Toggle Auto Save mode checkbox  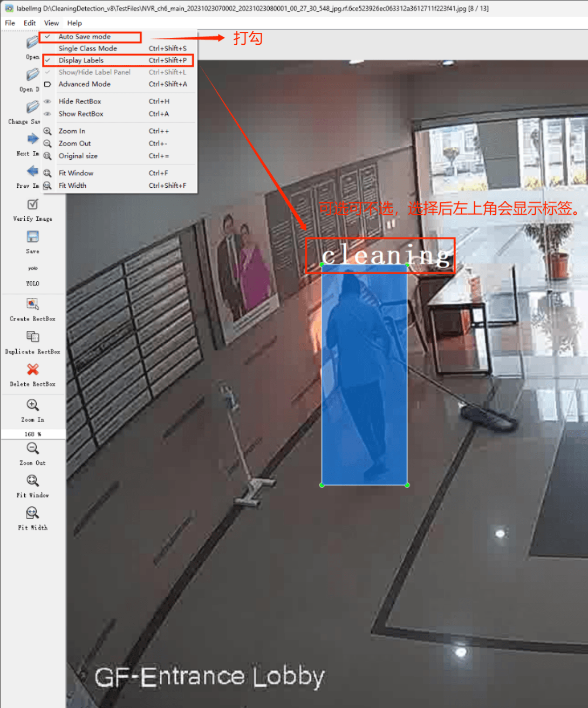85,37
